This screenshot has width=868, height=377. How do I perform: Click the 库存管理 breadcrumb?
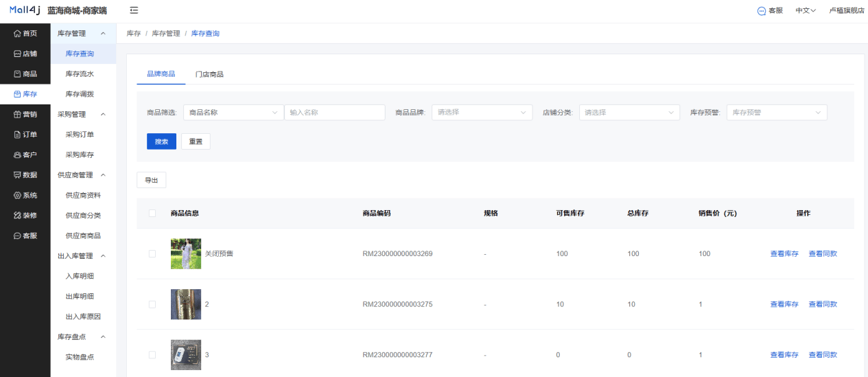pos(166,34)
